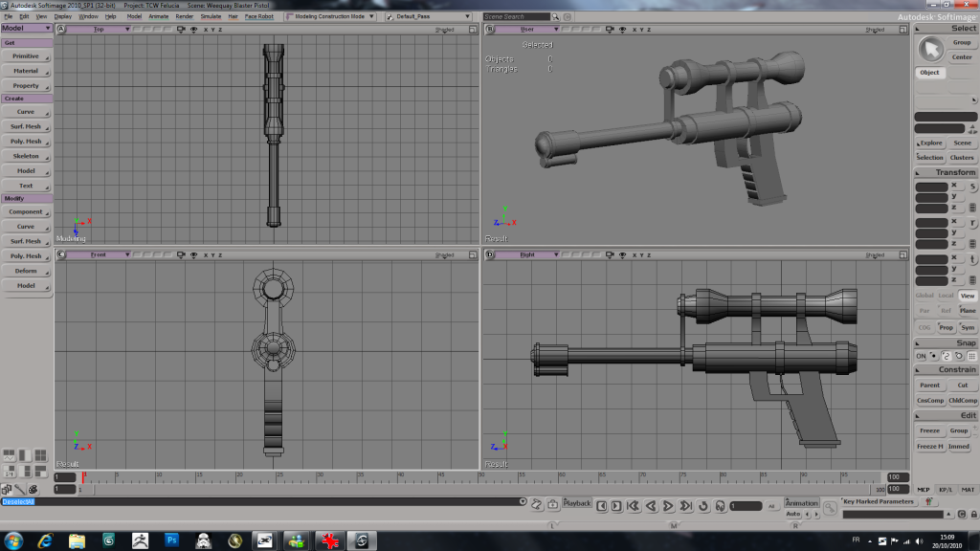Step to the previous frame
Viewport: 980px width, 551px height.
pos(602,506)
